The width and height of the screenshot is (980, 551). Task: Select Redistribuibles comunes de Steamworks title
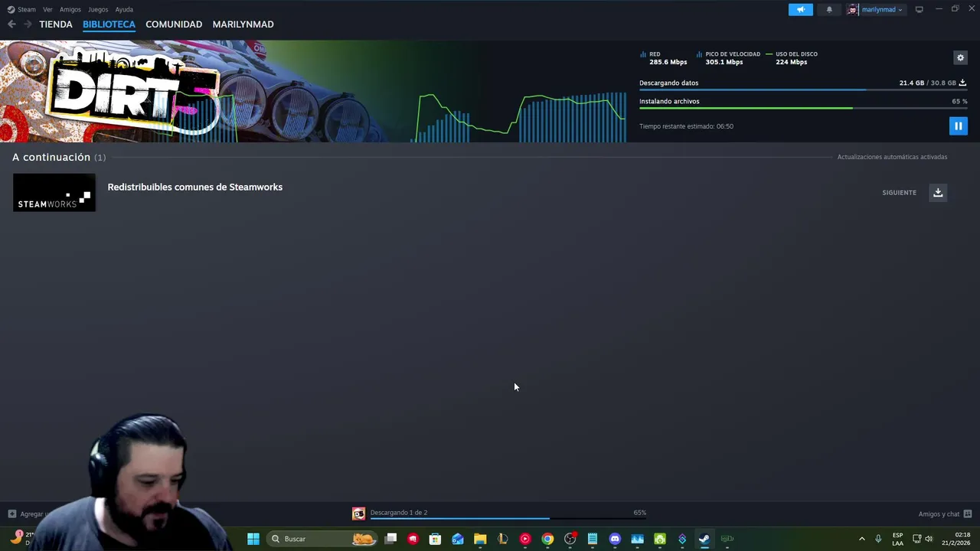click(194, 187)
